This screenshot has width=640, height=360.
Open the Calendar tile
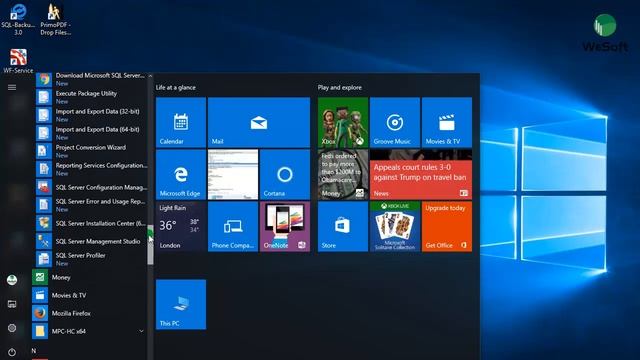pos(181,122)
